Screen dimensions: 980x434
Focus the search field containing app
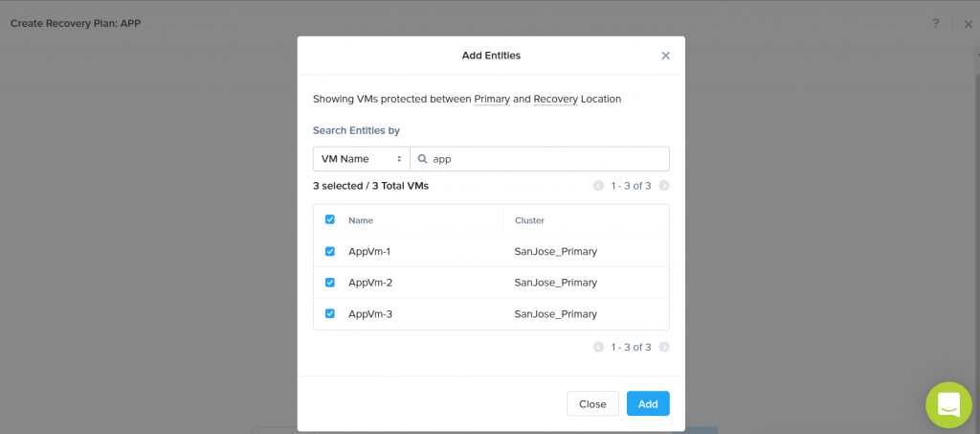point(540,159)
